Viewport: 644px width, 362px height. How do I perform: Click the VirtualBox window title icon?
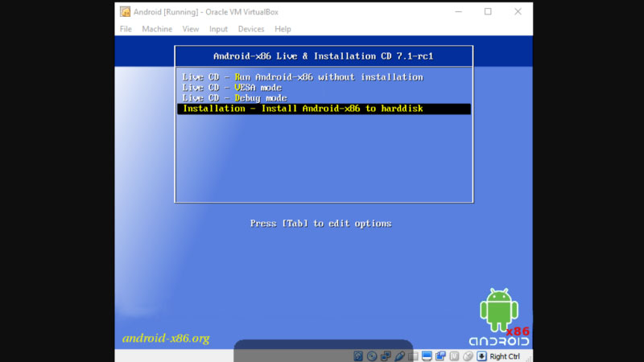[125, 11]
